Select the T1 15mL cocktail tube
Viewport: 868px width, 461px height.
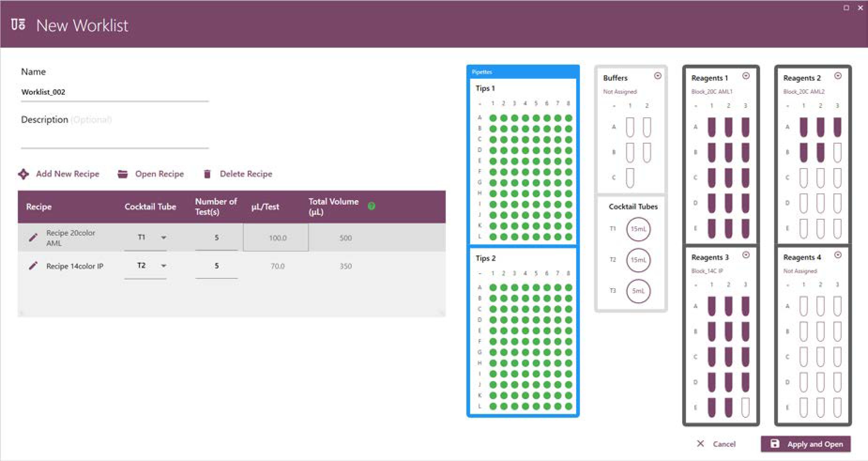coord(638,229)
